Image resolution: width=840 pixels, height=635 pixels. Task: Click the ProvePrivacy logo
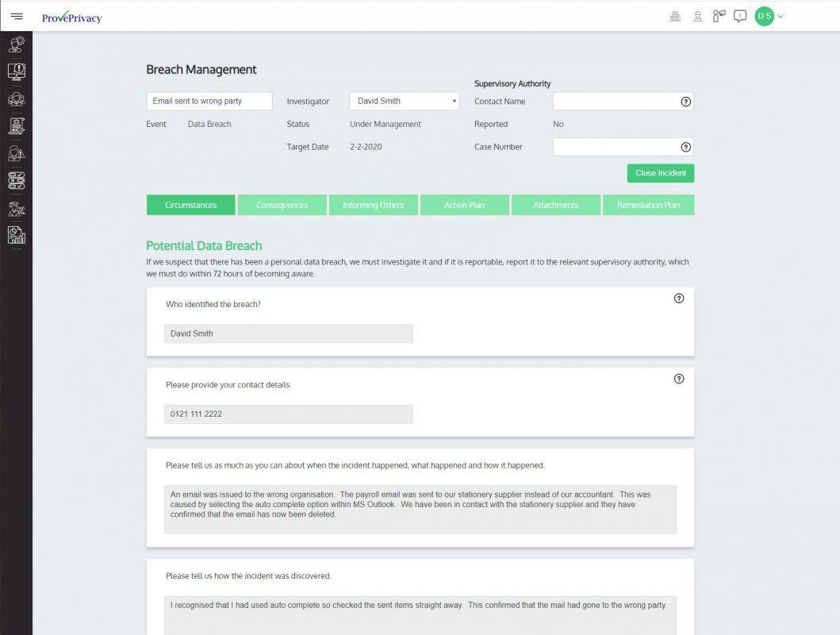point(71,17)
